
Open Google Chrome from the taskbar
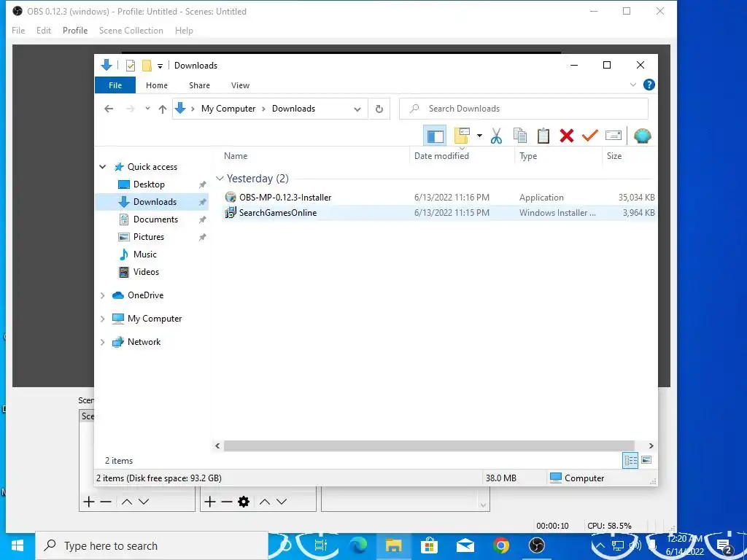[x=500, y=545]
